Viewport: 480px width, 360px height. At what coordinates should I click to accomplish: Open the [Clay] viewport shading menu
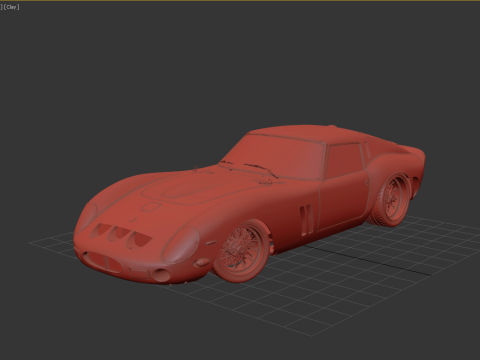coord(11,7)
